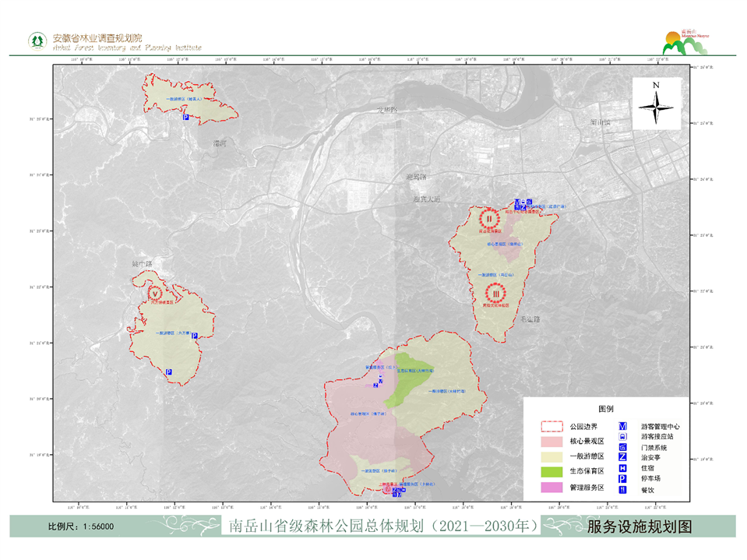The image size is (747, 560).
Task: Click the red circled V marker on west area
Action: coord(157,293)
